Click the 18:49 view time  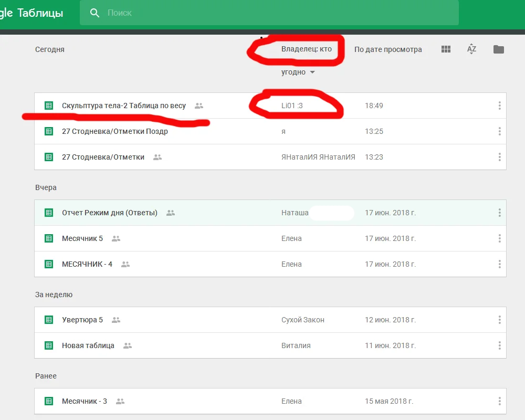(374, 106)
